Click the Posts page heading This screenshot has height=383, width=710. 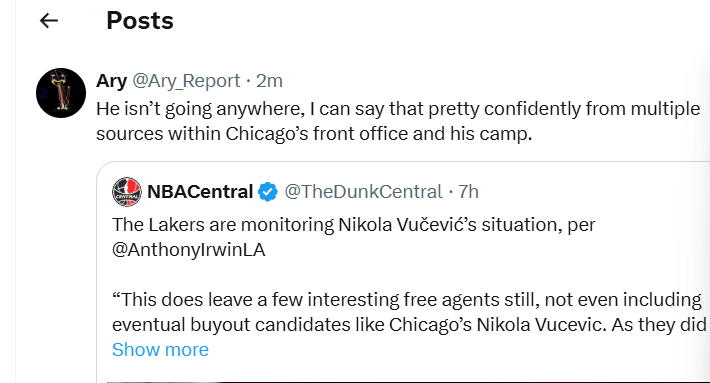(140, 21)
